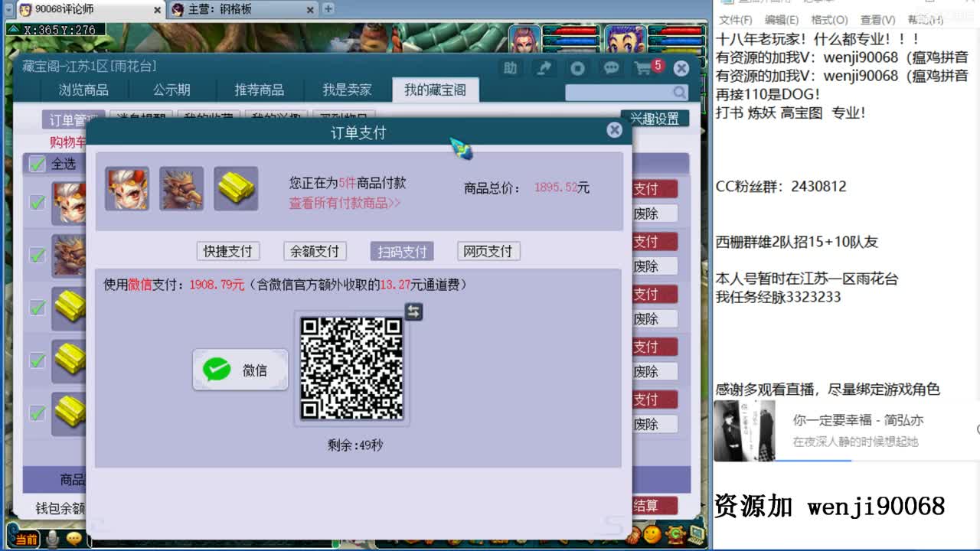Click the computer system icon in bottom bar
The width and height of the screenshot is (980, 551).
point(695,533)
